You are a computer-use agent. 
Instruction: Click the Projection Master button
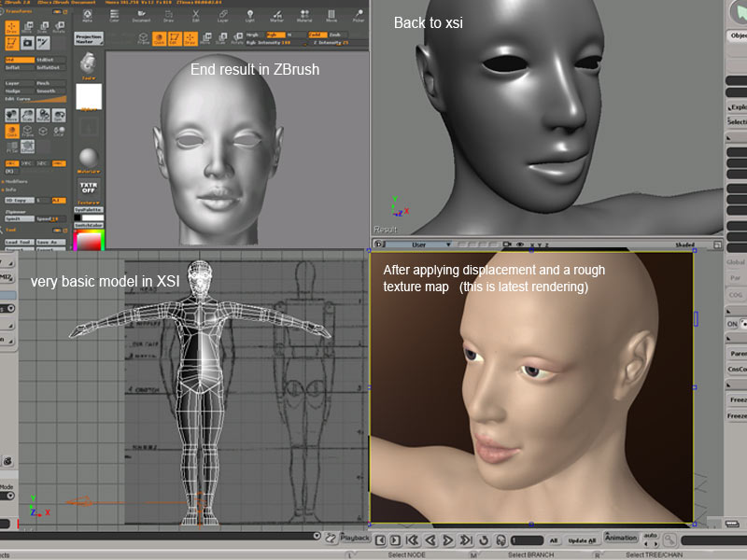[89, 38]
